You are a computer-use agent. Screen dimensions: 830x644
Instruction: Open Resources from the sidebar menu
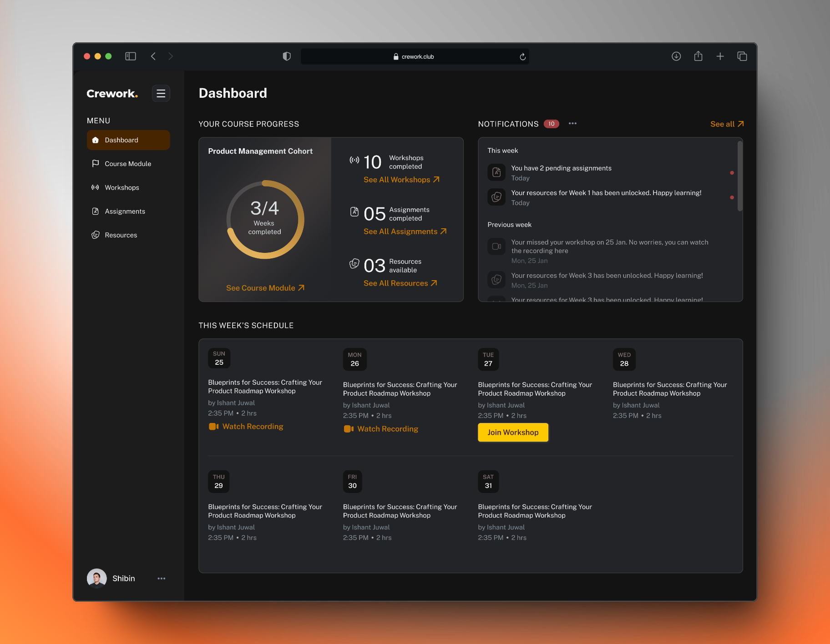pyautogui.click(x=128, y=235)
